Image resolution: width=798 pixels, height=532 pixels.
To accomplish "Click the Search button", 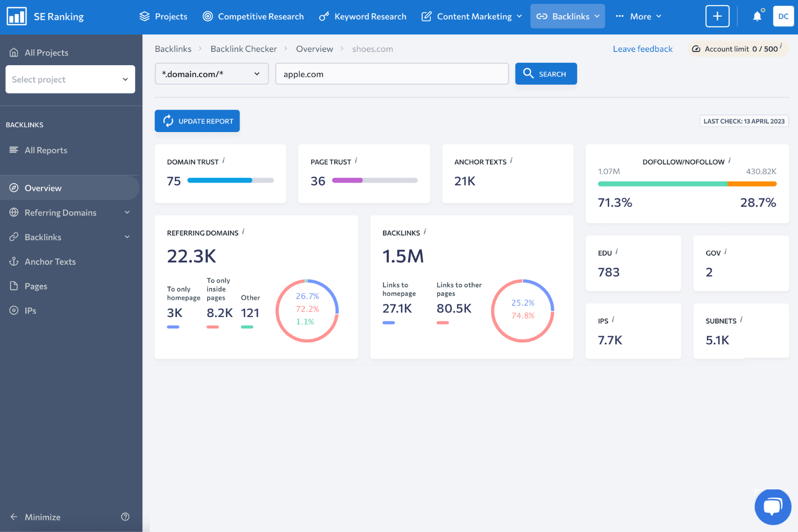I will [x=546, y=74].
